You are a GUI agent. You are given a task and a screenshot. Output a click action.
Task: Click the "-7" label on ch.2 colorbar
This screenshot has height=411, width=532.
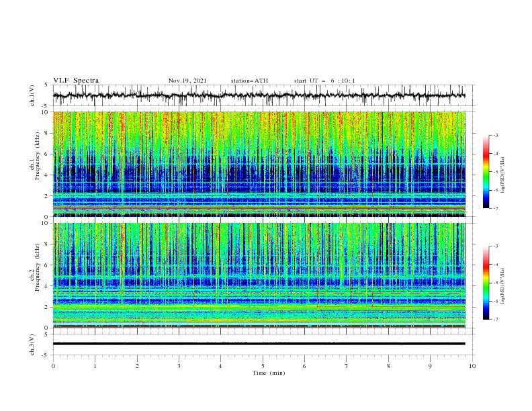(x=496, y=319)
